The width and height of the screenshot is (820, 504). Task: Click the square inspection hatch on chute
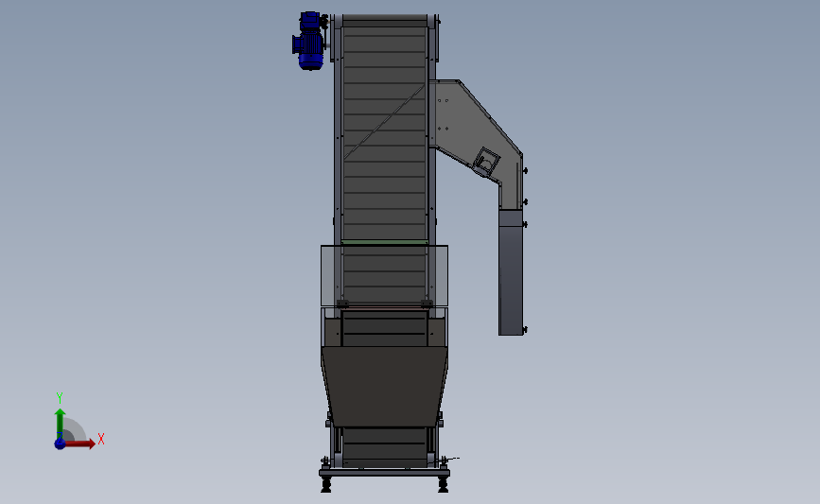pyautogui.click(x=486, y=162)
